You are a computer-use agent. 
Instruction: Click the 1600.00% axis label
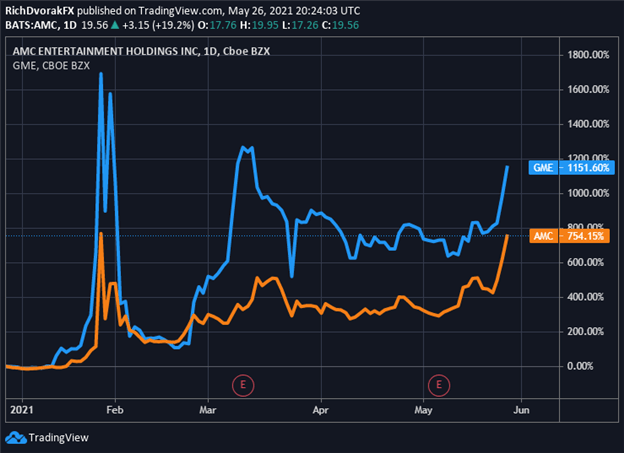click(x=588, y=90)
